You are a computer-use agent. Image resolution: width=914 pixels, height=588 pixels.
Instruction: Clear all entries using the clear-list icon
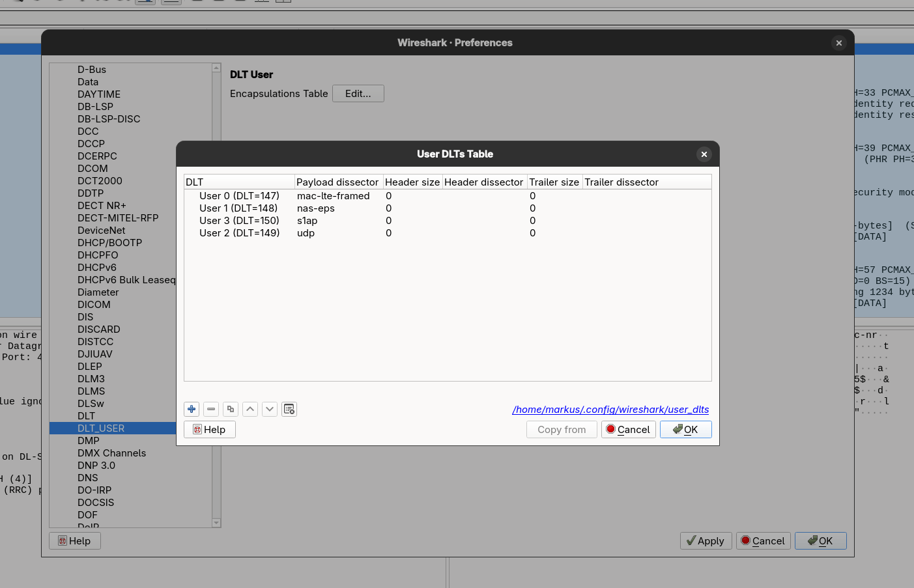pos(289,409)
